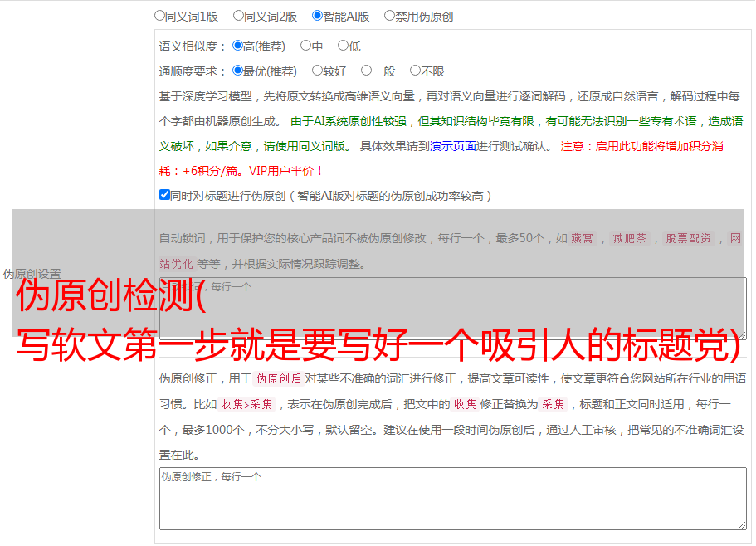This screenshot has height=546, width=756.
Task: Click the 收集>采集 example tag
Action: pos(246,404)
